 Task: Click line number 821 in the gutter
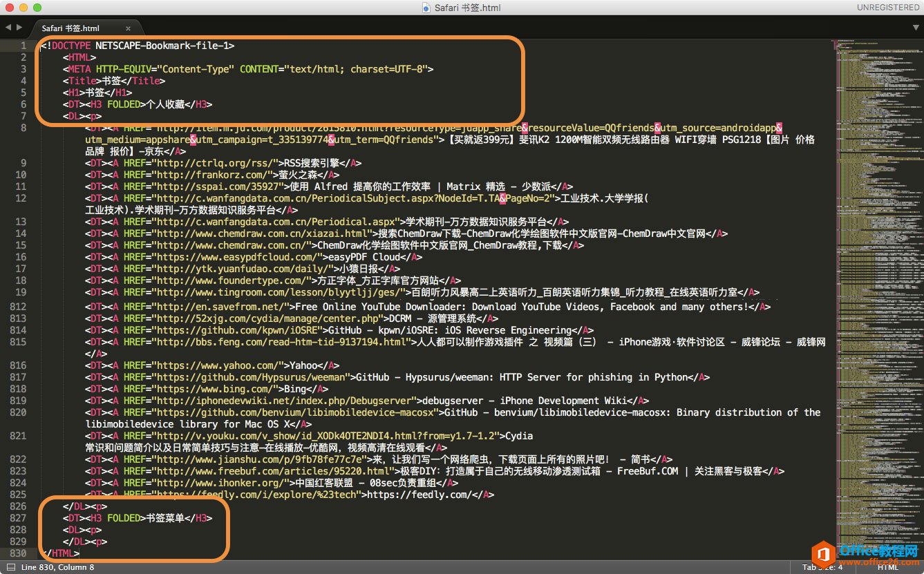pyautogui.click(x=19, y=436)
